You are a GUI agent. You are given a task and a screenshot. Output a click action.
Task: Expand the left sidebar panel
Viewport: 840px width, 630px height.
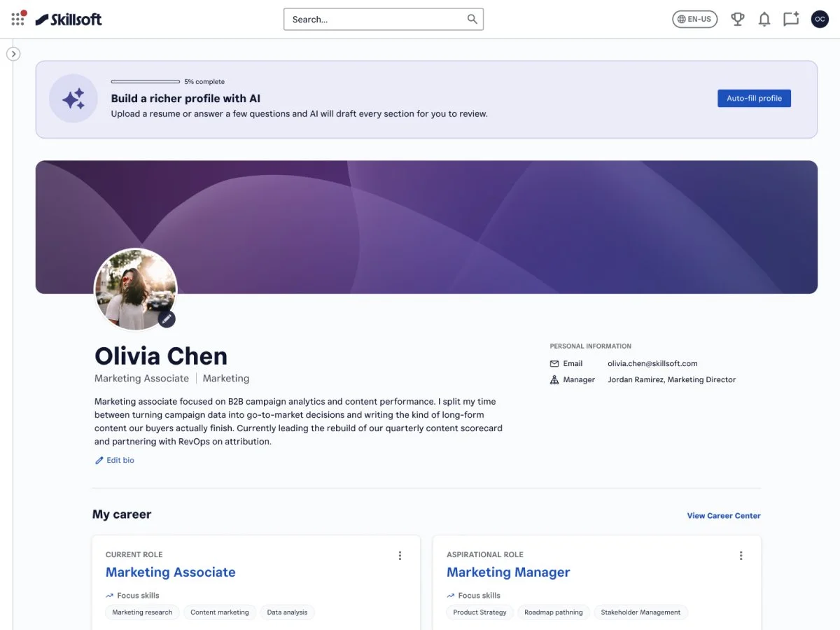(13, 54)
